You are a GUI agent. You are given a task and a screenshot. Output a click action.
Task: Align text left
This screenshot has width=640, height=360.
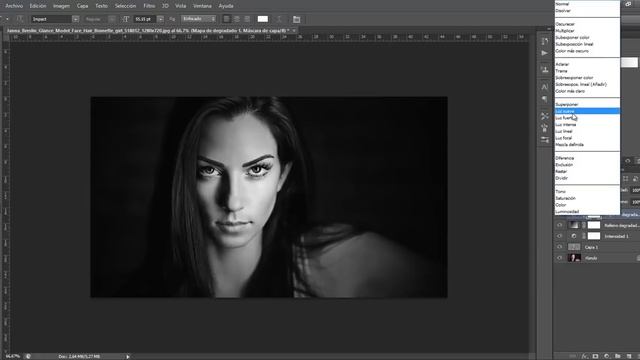click(227, 19)
